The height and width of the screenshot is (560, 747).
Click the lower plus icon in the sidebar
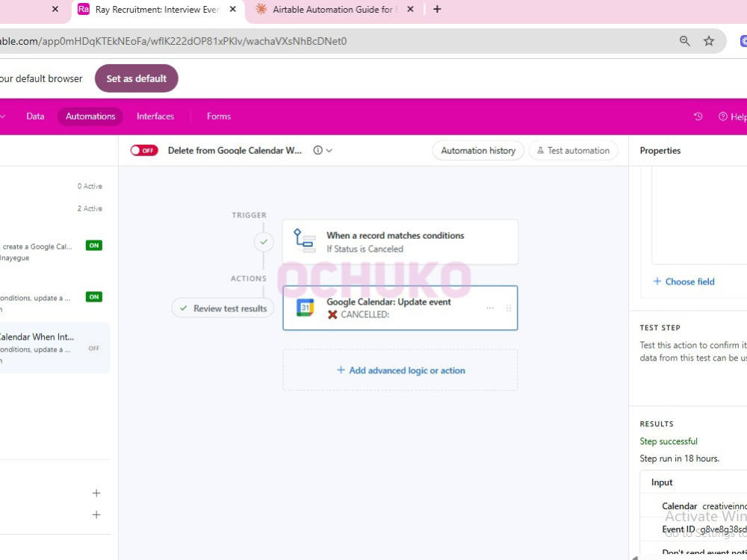pyautogui.click(x=96, y=514)
